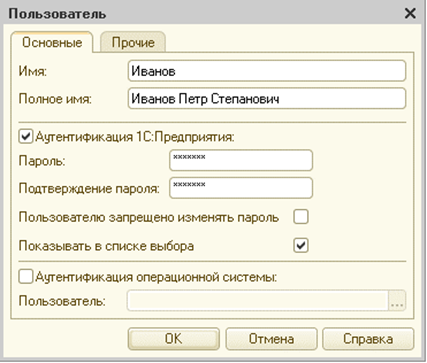Open the ellipsis selector beside Пользователь field
This screenshot has width=427, height=363.
click(x=397, y=301)
